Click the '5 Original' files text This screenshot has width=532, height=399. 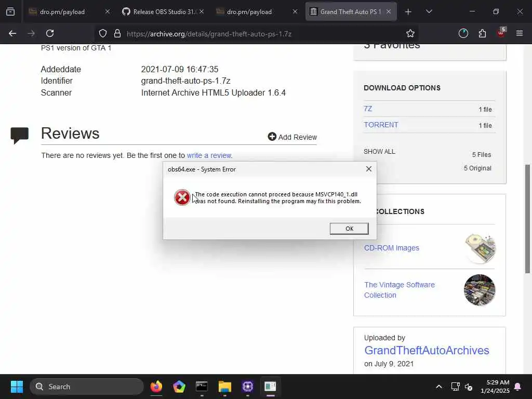click(477, 168)
